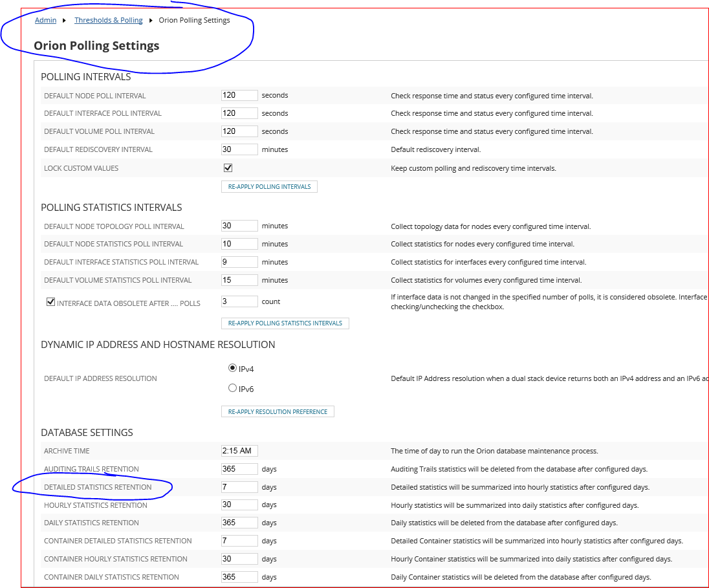
Task: Click the Interface Data Obsolete count field
Action: (x=239, y=301)
